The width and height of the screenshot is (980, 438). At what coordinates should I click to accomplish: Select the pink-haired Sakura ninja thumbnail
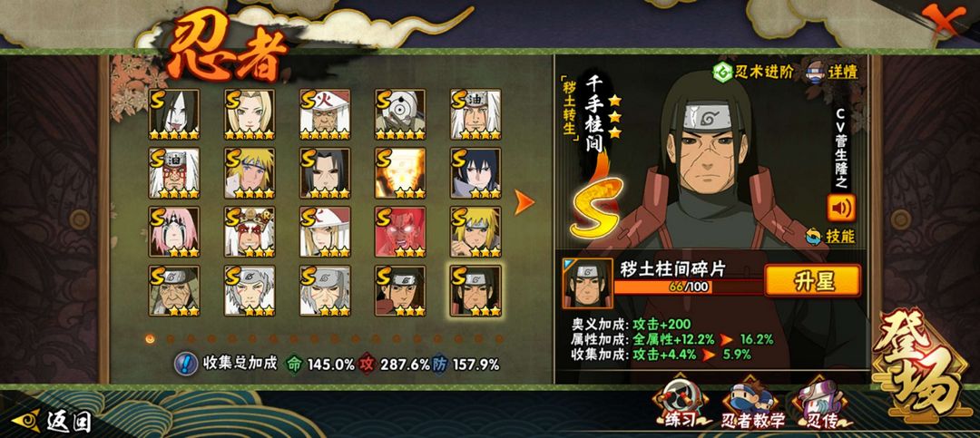174,232
